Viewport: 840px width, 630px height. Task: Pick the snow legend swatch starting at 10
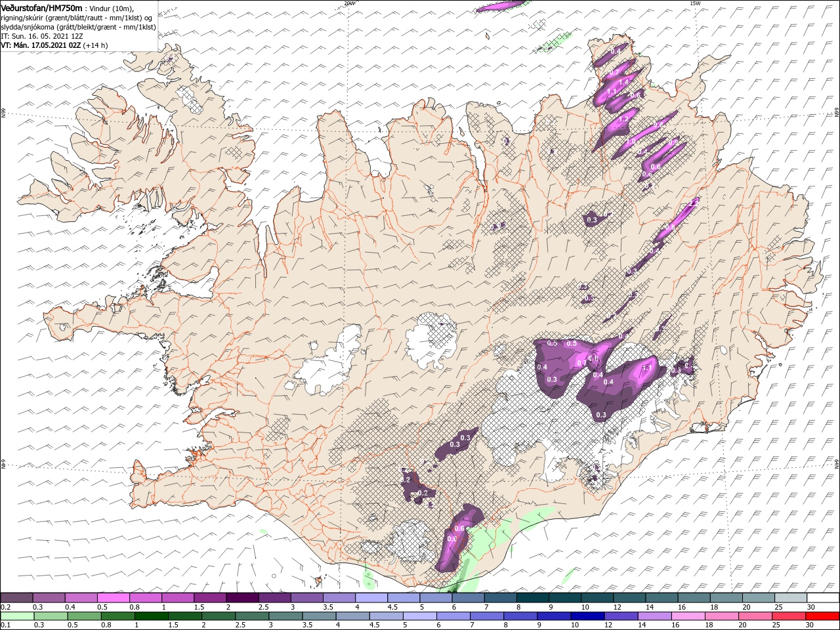tap(597, 598)
